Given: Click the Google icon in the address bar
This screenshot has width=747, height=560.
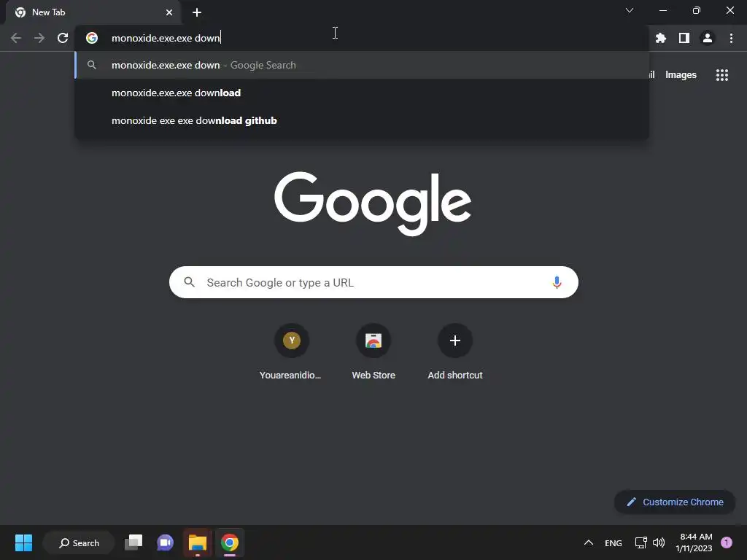Looking at the screenshot, I should (x=92, y=38).
